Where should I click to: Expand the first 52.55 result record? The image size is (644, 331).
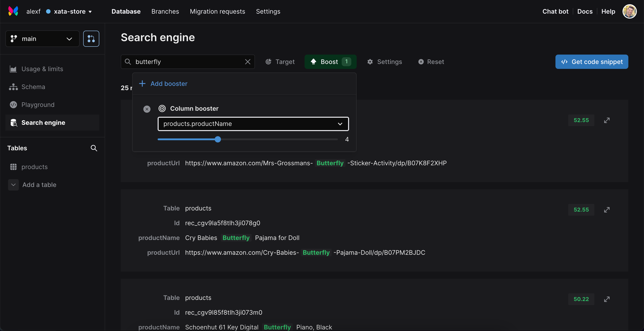point(607,120)
